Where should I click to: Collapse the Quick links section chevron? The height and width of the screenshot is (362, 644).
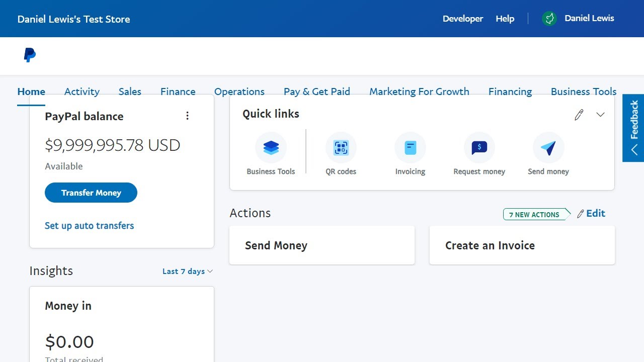click(600, 115)
